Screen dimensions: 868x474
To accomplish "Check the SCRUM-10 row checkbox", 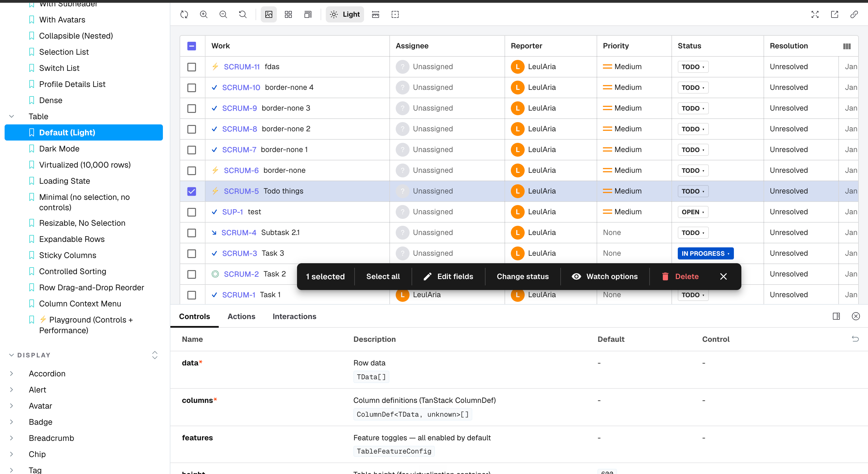I will click(191, 88).
